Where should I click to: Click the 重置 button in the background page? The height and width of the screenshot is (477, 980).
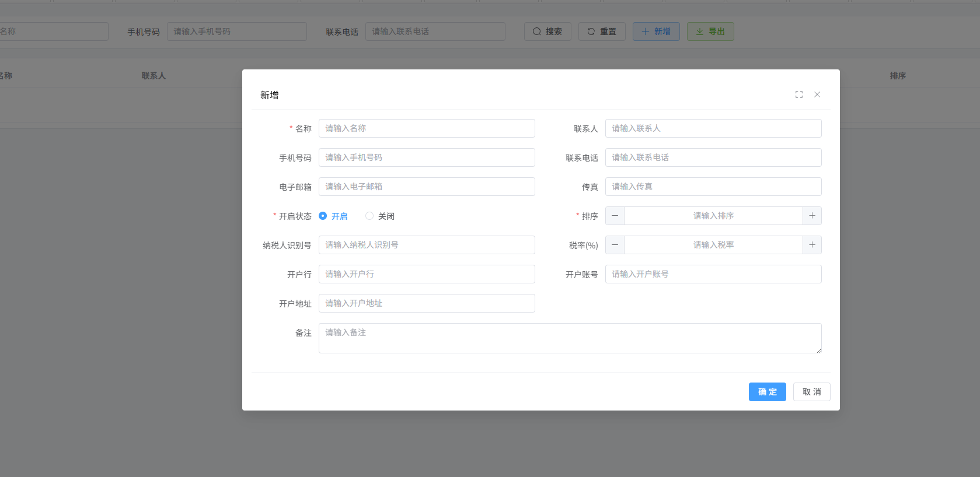point(602,31)
